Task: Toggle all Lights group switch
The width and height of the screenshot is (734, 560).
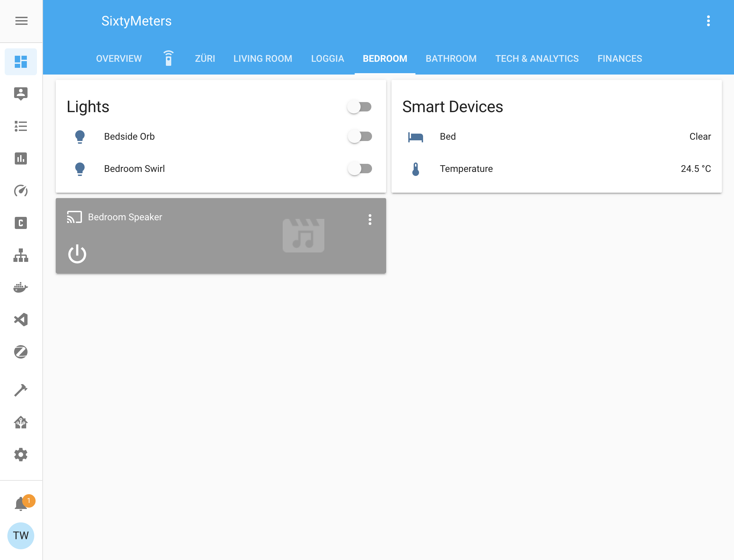Action: [x=360, y=107]
